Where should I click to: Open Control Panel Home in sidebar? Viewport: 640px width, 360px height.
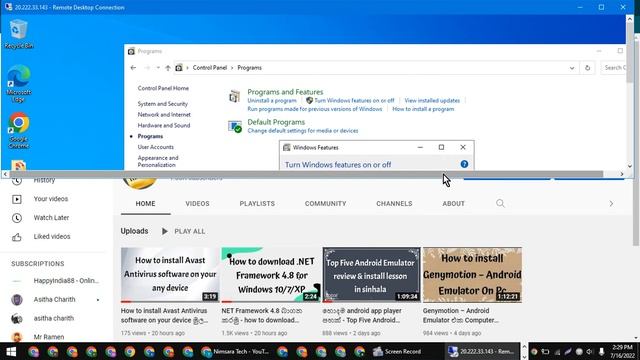tap(163, 88)
